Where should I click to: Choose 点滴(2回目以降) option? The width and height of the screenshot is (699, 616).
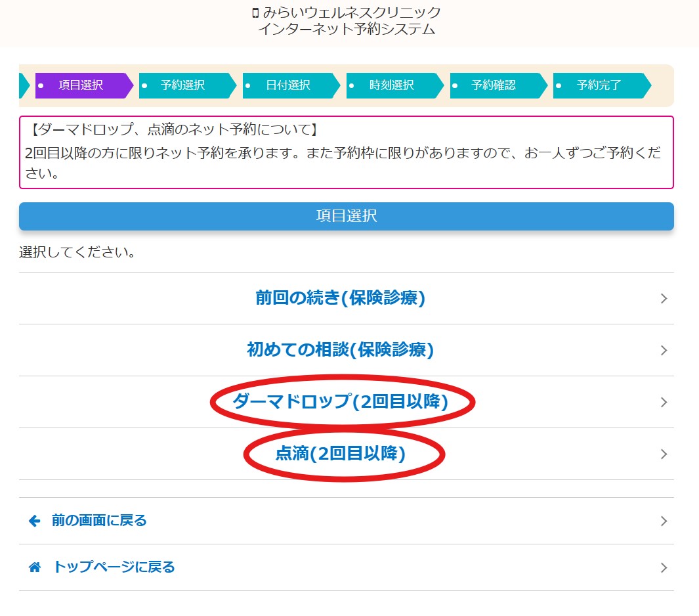coord(347,454)
